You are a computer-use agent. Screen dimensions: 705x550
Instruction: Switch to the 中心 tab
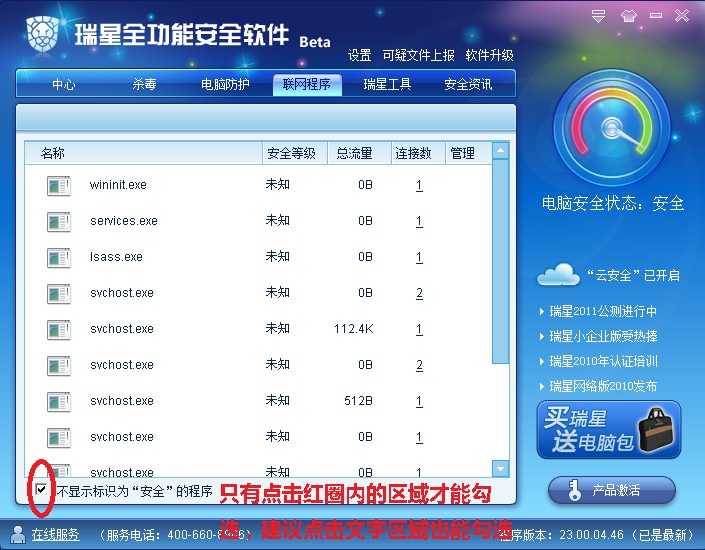coord(63,84)
